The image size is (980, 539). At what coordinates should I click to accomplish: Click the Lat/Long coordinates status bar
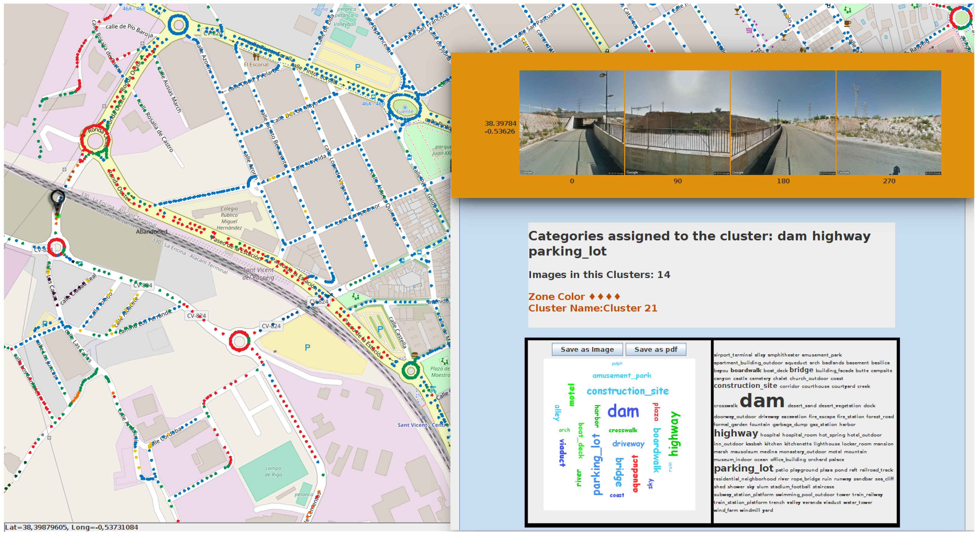[72, 527]
